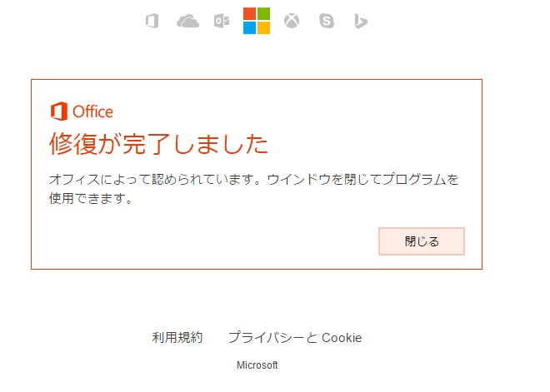The image size is (550, 392).
Task: Click the orange Office wordmark text
Action: tap(92, 112)
